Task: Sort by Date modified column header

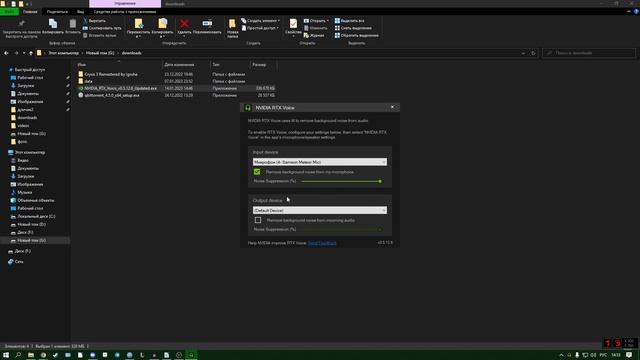Action: tap(186, 64)
